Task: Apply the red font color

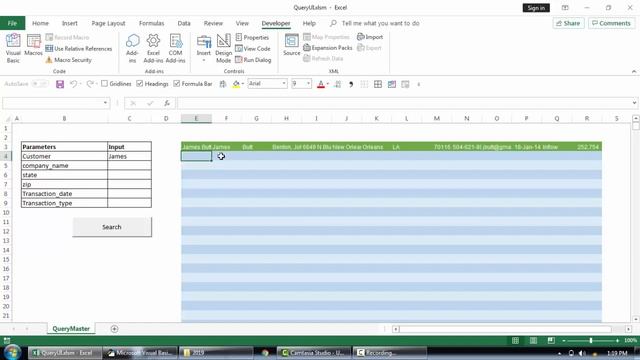Action: [x=321, y=84]
